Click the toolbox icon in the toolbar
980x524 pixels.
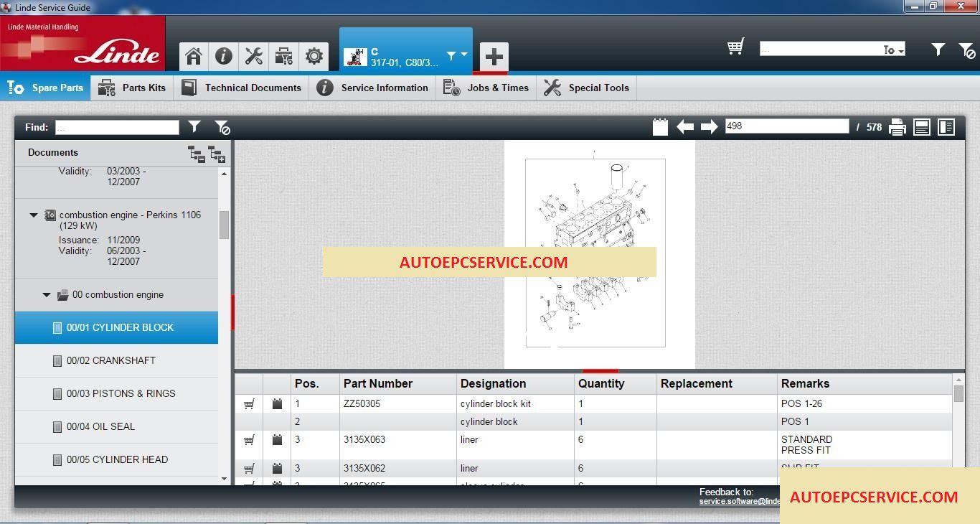283,56
